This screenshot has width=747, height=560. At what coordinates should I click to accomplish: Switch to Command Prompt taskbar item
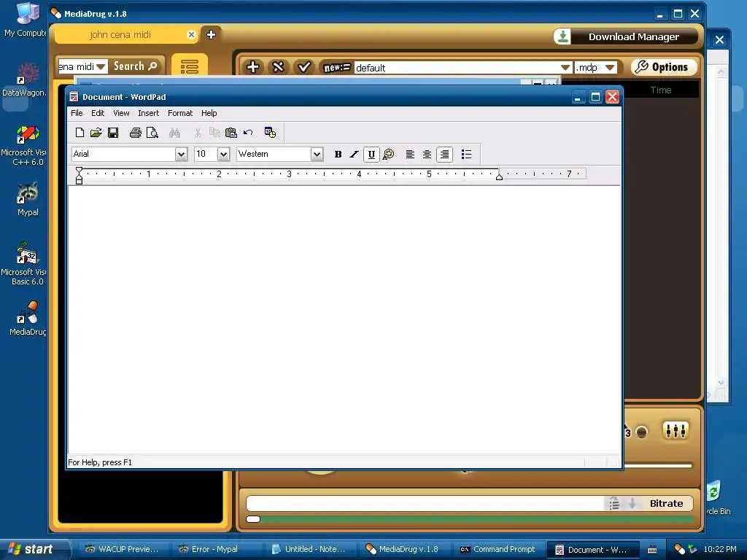497,549
